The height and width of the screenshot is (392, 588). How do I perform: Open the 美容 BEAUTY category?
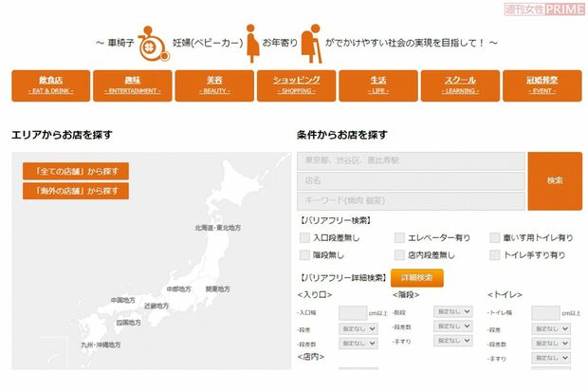point(214,85)
